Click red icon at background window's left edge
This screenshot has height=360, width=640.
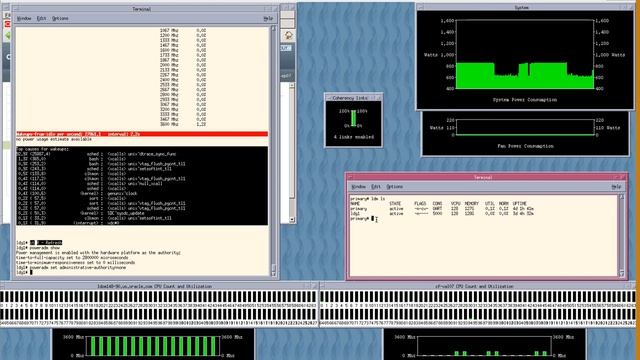[x=7, y=24]
